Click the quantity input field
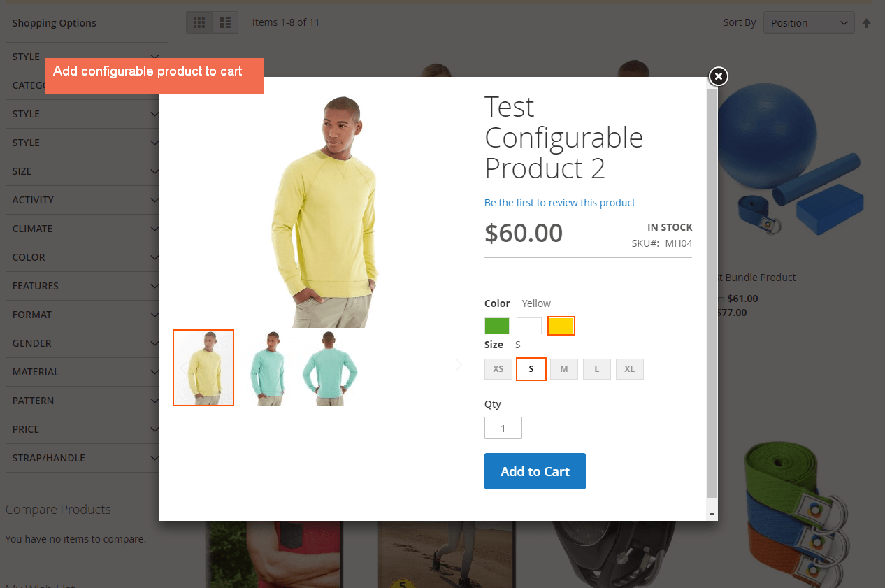Screen dimensions: 885x588 [x=503, y=428]
